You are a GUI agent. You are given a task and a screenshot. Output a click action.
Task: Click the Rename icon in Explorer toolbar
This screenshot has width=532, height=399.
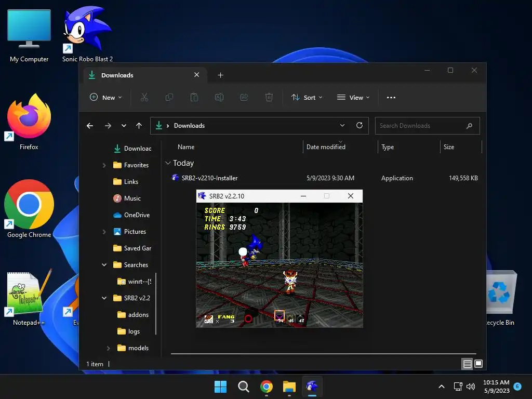[219, 97]
